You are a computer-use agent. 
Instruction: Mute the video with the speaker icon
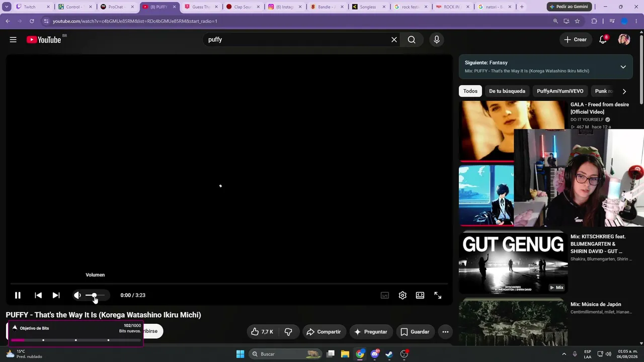(x=77, y=295)
